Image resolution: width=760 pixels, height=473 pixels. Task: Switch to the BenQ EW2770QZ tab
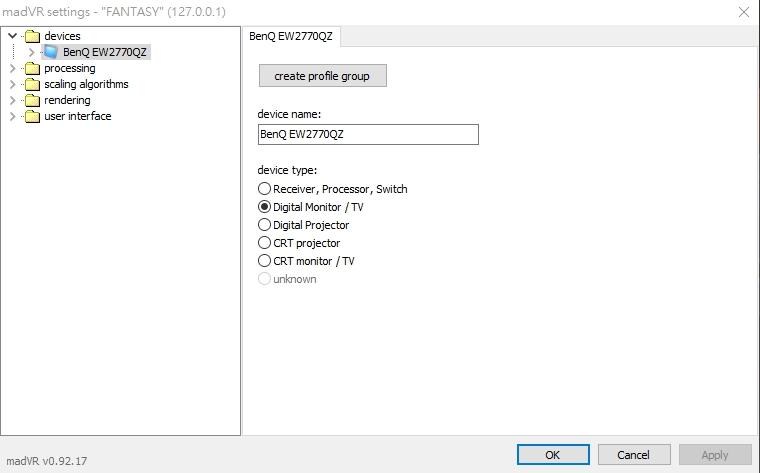(x=291, y=36)
